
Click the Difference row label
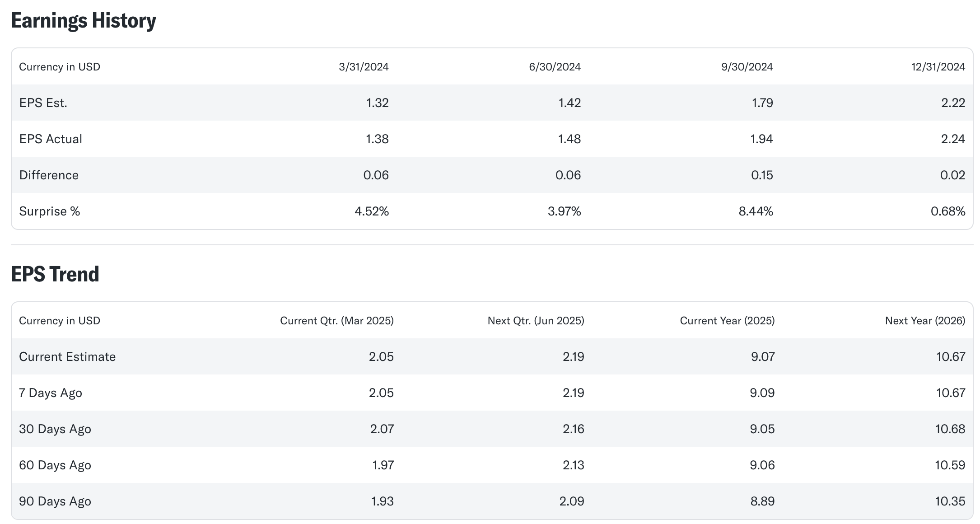(x=49, y=175)
